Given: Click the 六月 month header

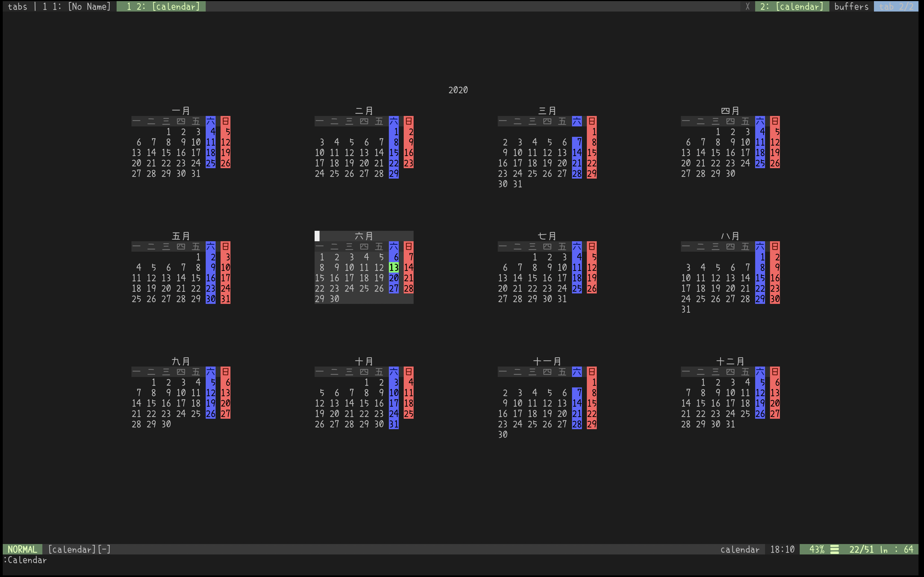Looking at the screenshot, I should [x=364, y=236].
